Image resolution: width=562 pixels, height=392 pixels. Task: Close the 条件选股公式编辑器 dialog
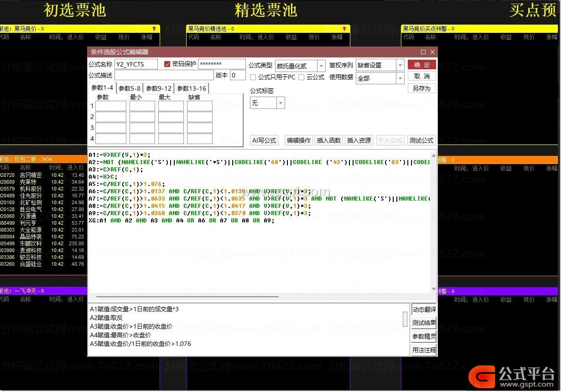tap(432, 52)
